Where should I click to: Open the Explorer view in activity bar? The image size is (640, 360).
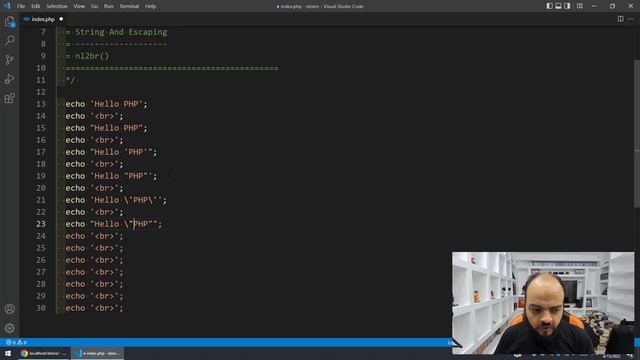tap(9, 21)
